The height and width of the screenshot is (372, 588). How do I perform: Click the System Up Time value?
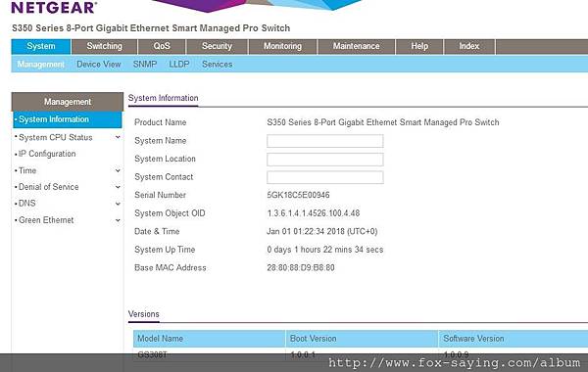click(x=325, y=250)
